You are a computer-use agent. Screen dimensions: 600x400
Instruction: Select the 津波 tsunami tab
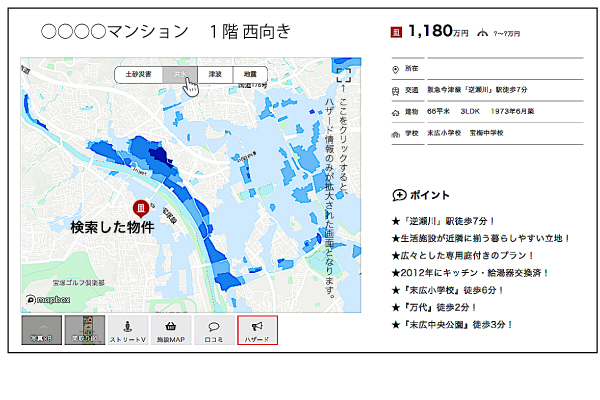click(214, 74)
